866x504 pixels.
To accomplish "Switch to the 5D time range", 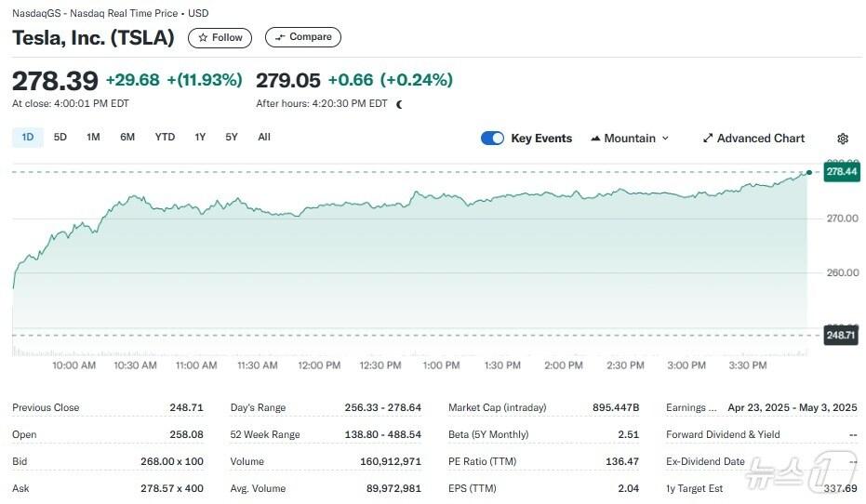I will click(60, 138).
